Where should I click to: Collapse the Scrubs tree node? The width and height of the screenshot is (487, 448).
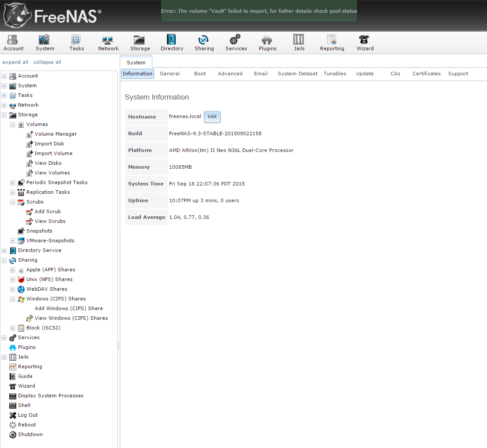click(x=12, y=202)
